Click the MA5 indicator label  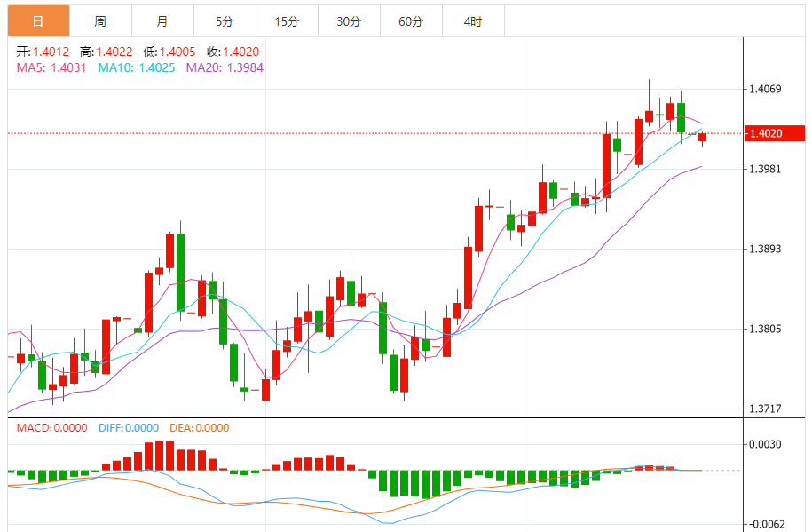pos(51,67)
